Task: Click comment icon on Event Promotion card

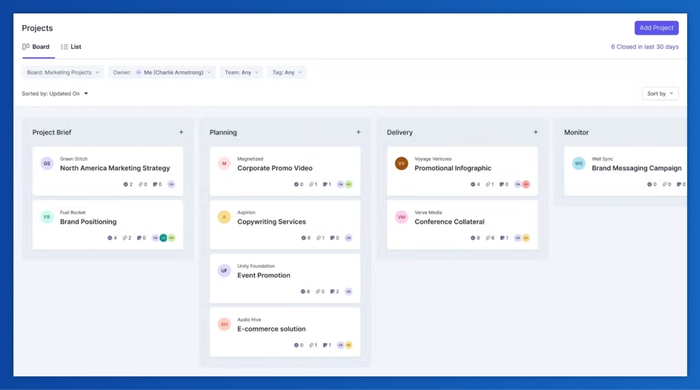Action: pyautogui.click(x=332, y=291)
